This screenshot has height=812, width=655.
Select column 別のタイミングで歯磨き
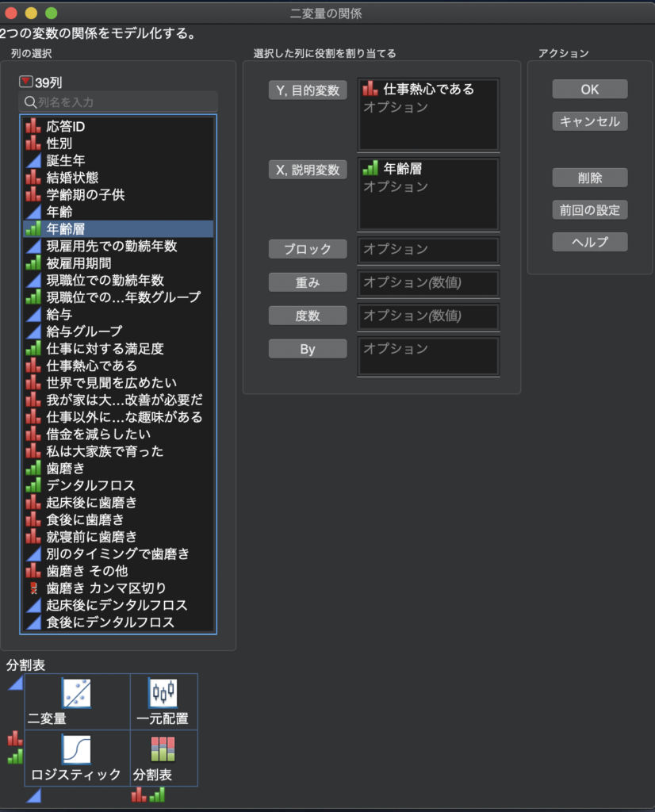(118, 553)
